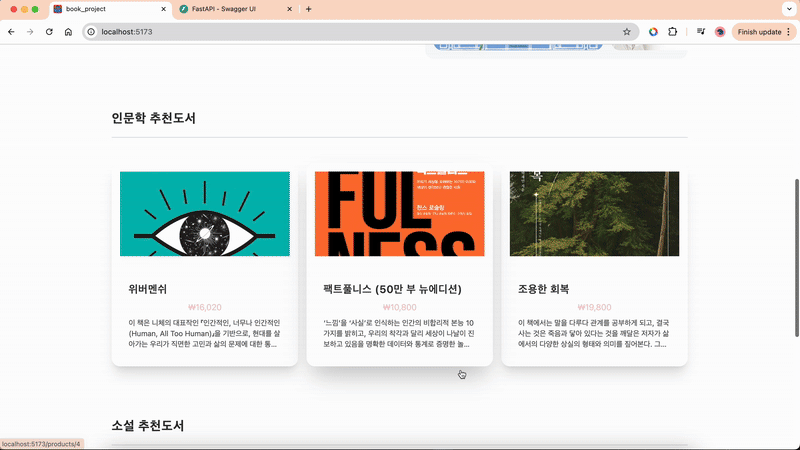The height and width of the screenshot is (450, 800).
Task: Reload the current page
Action: [x=49, y=32]
